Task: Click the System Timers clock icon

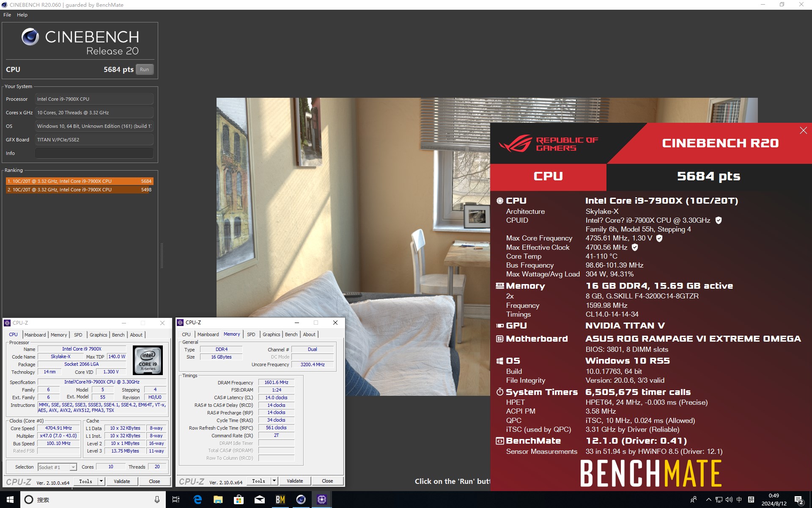Action: point(500,392)
